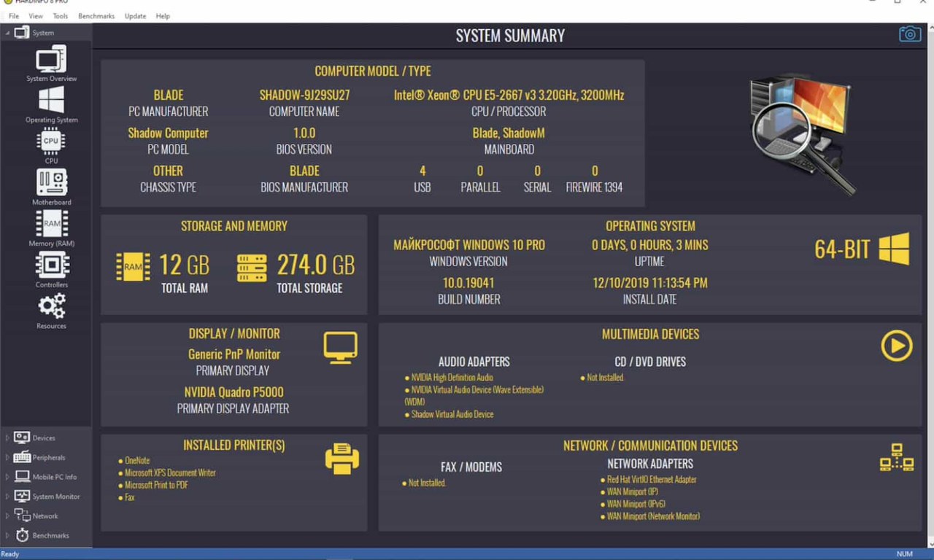The height and width of the screenshot is (560, 934).
Task: Click the network icon in Network panel
Action: point(897,457)
